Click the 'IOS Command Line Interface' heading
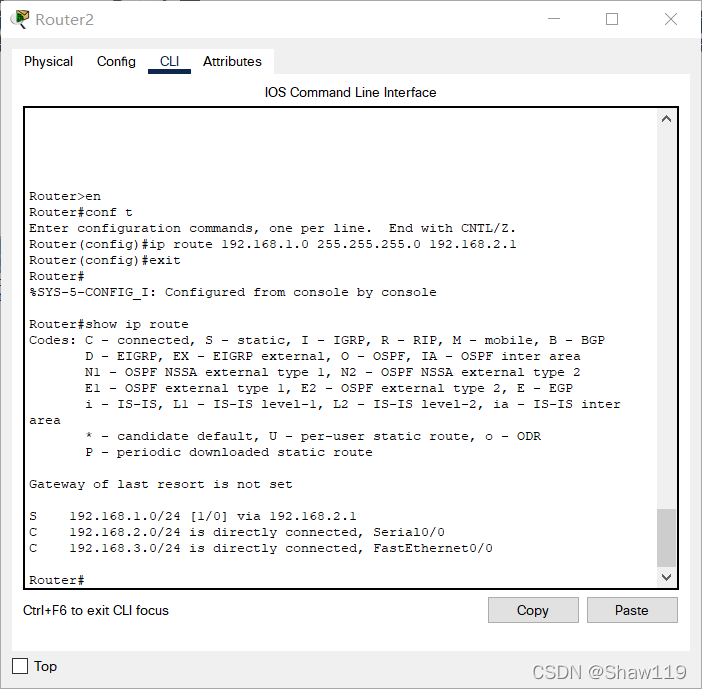This screenshot has width=702, height=689. [x=351, y=92]
